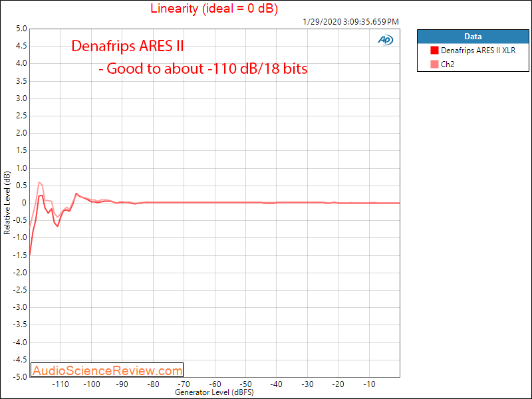Screen dimensions: 532x399
Task: Click the 2.0 y-axis tick label
Action: click(x=21, y=133)
